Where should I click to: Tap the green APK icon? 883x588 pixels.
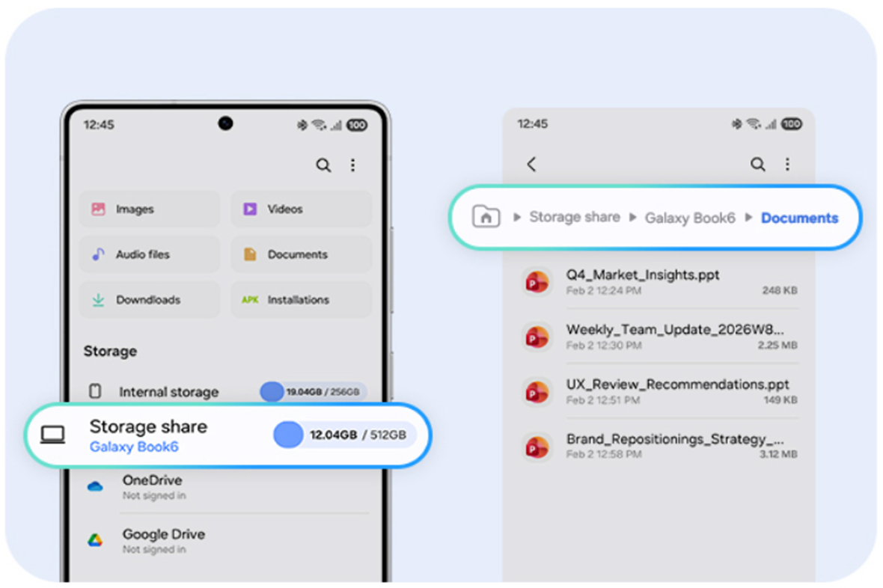click(x=250, y=300)
